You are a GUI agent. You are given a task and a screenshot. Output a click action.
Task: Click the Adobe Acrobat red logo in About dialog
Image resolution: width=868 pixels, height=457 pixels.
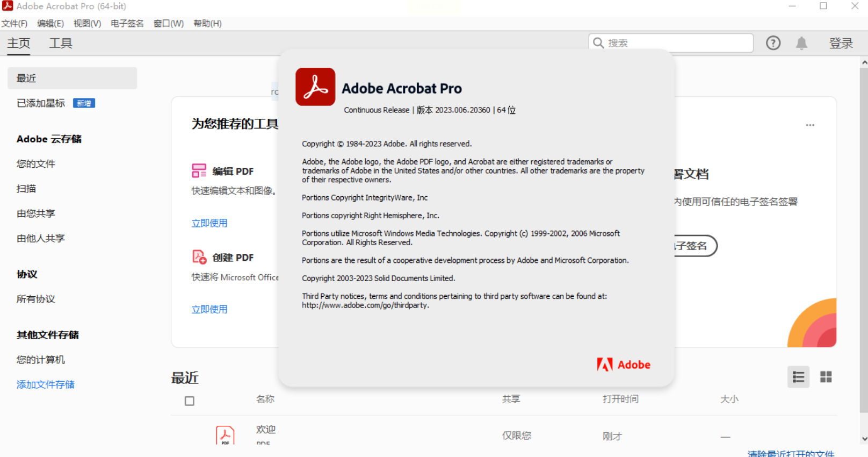315,87
